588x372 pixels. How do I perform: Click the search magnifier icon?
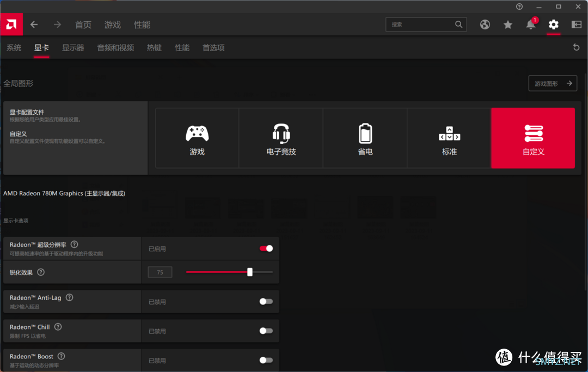tap(458, 24)
